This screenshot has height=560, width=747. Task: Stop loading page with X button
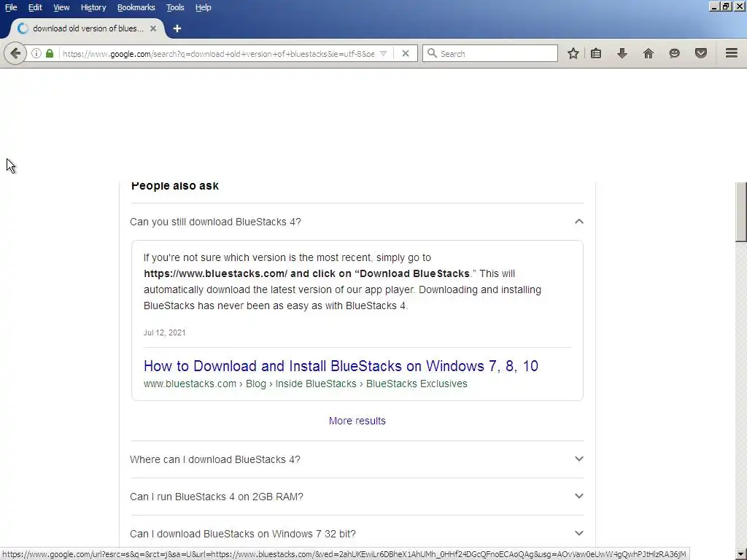point(406,53)
